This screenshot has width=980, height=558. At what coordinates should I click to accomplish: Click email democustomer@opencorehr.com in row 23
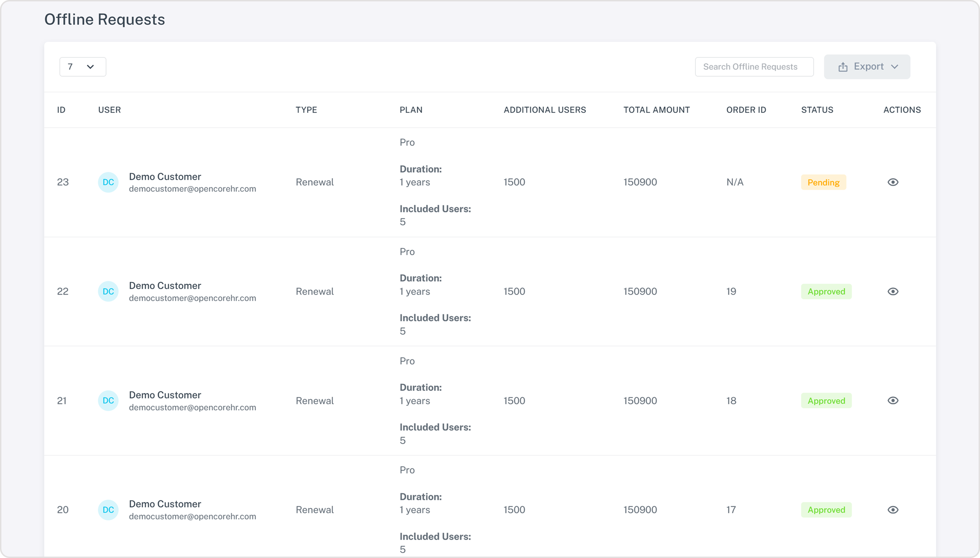[192, 189]
